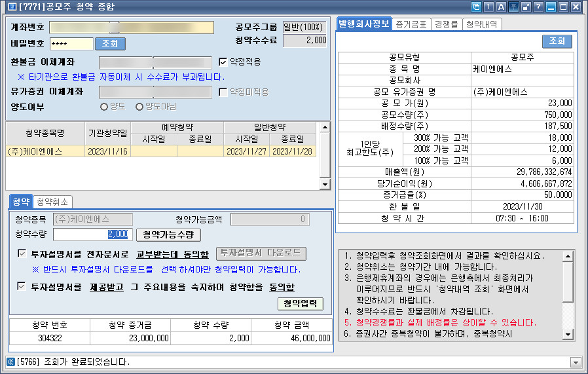The width and height of the screenshot is (588, 374).
Task: Open the status bar message dropdown
Action: (576, 362)
